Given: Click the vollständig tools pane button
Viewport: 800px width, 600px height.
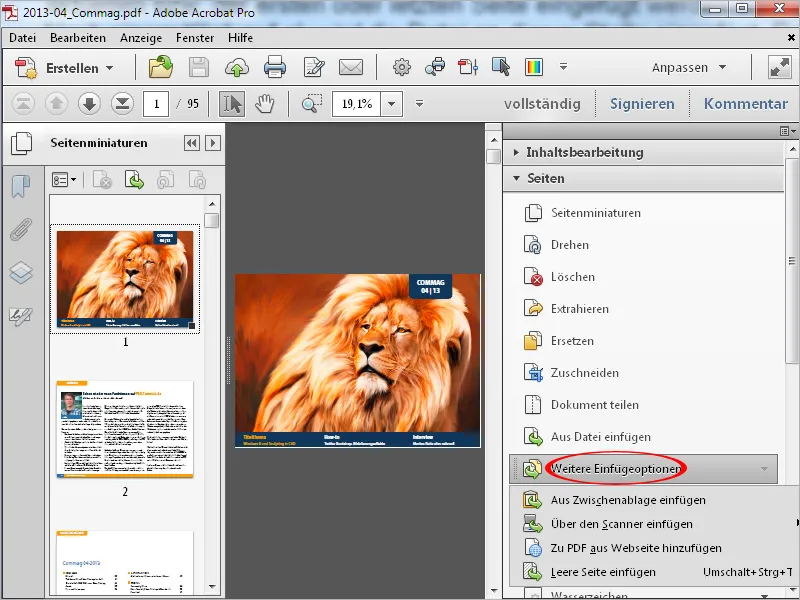Looking at the screenshot, I should pyautogui.click(x=542, y=104).
